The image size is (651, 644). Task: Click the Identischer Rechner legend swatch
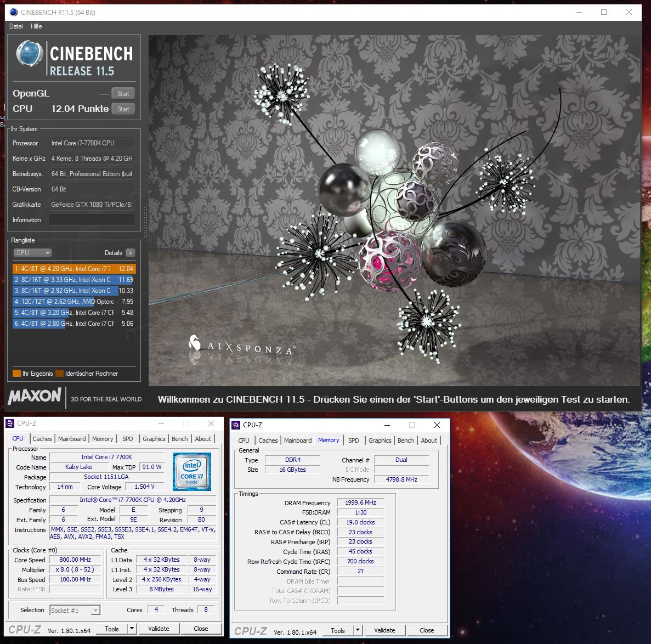point(59,373)
